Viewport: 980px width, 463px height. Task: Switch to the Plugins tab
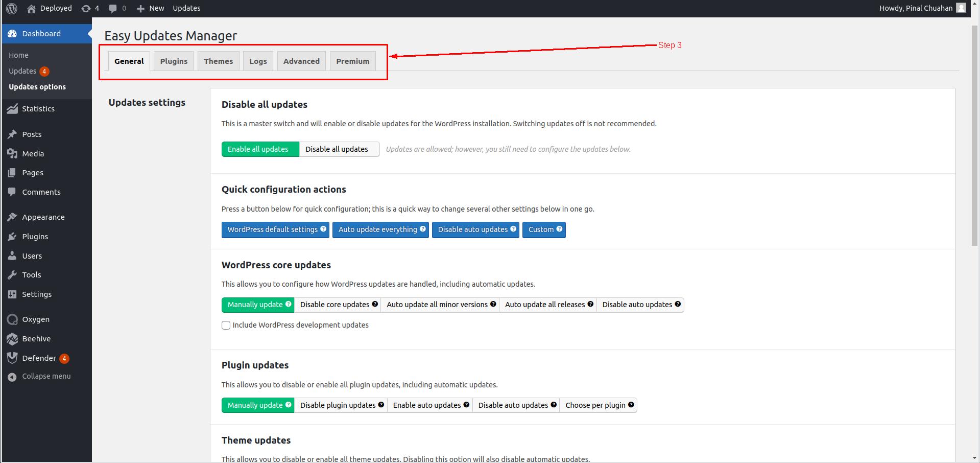tap(174, 61)
